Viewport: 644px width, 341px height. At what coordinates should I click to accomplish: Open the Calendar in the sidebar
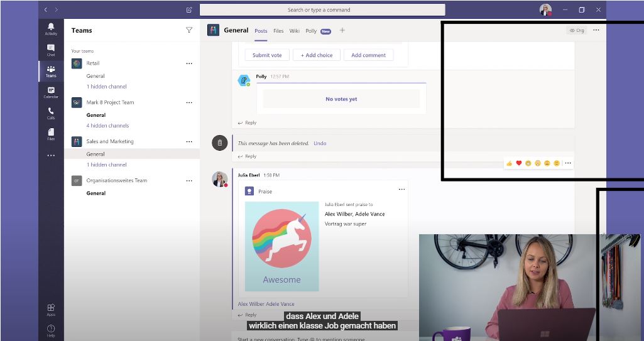[51, 93]
